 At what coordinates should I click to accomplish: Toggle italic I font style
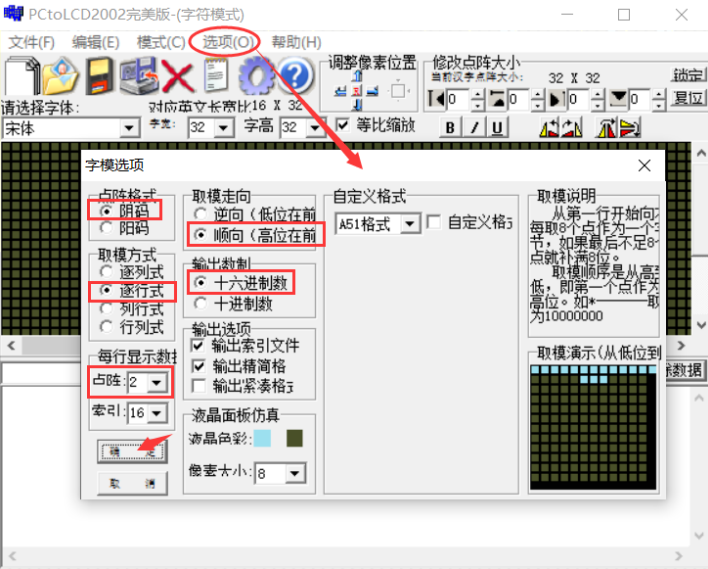(474, 128)
